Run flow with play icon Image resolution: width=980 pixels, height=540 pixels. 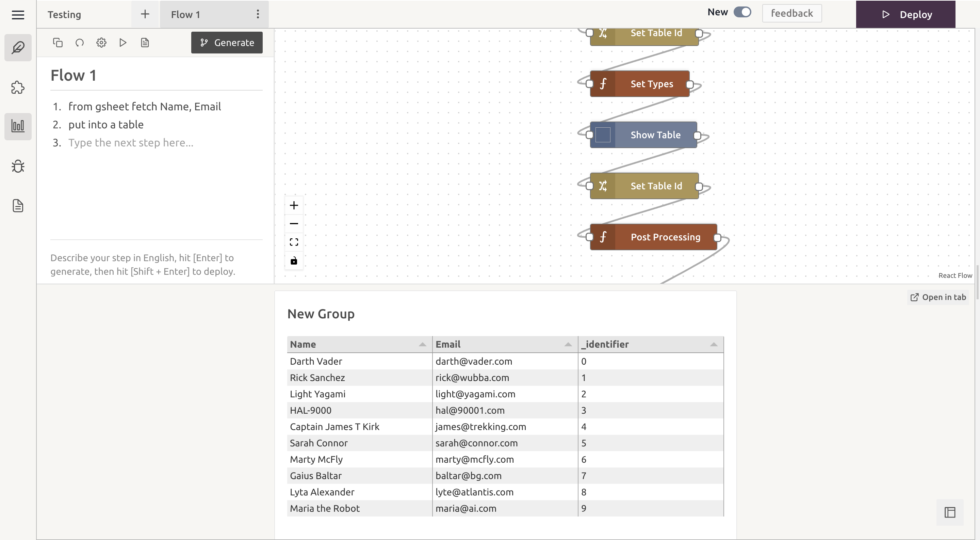coord(122,43)
